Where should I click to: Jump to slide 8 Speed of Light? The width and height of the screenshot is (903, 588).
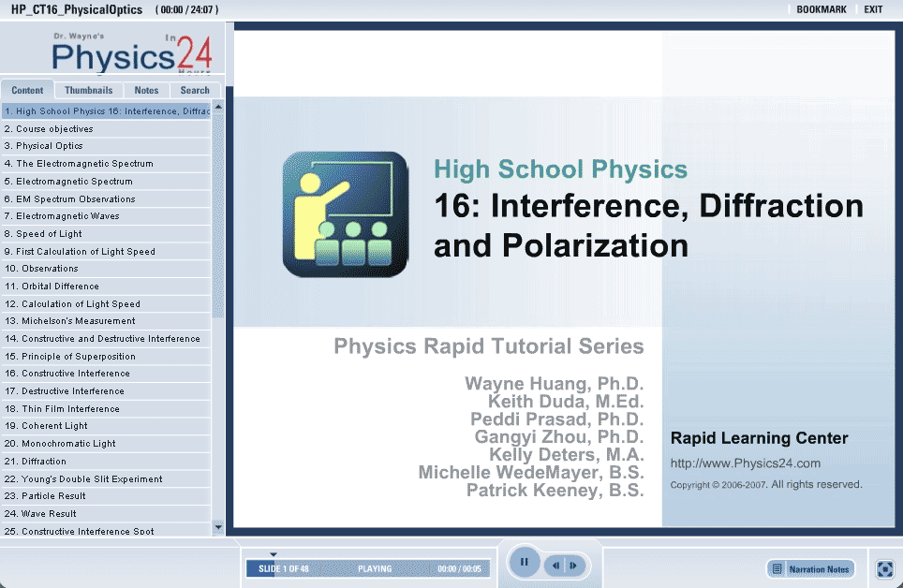coord(49,234)
